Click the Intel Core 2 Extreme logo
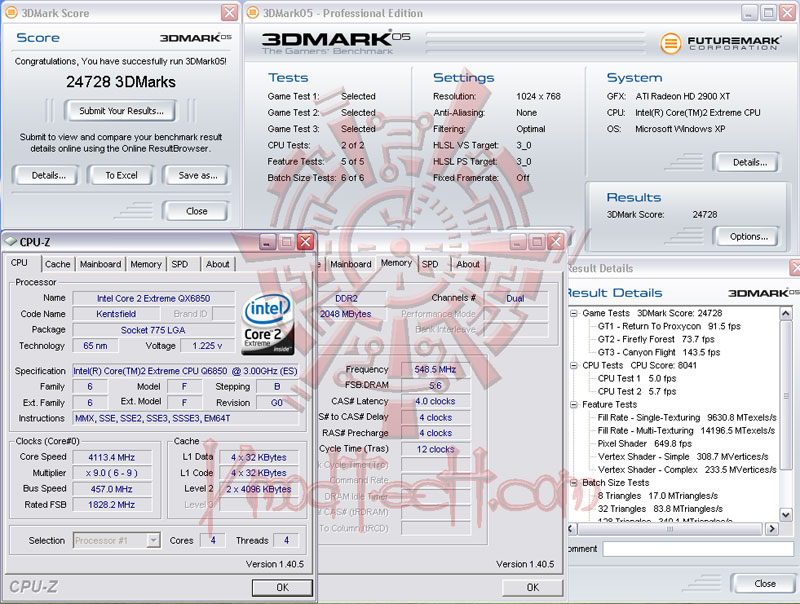The width and height of the screenshot is (800, 604). click(x=267, y=323)
